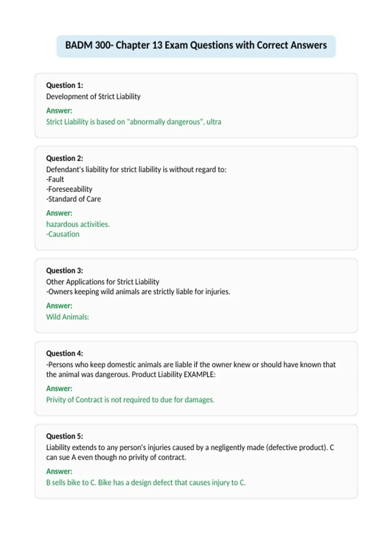The width and height of the screenshot is (392, 556).
Task: Select the 'Privity of Contract' answer line
Action: pyautogui.click(x=130, y=400)
